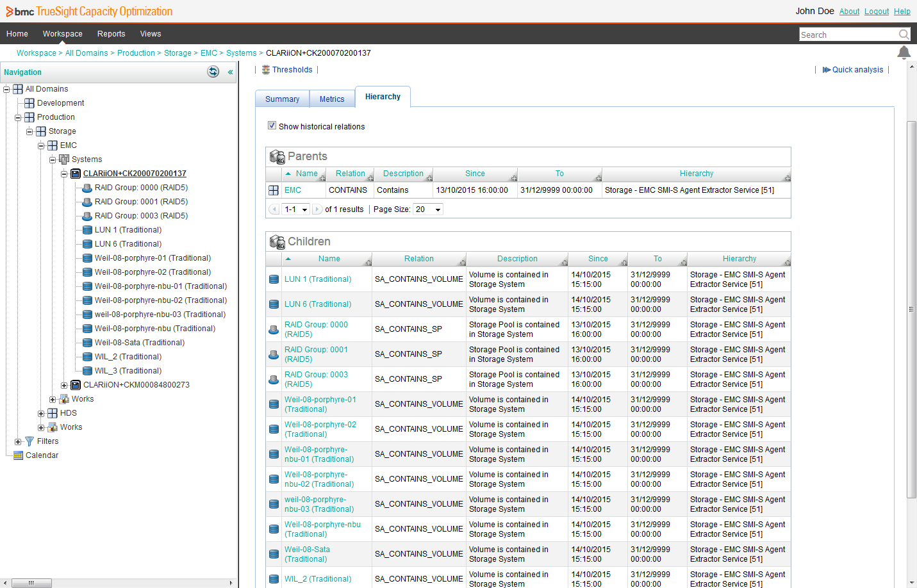Click the Quick analysis arrow icon
917x588 pixels.
click(827, 70)
